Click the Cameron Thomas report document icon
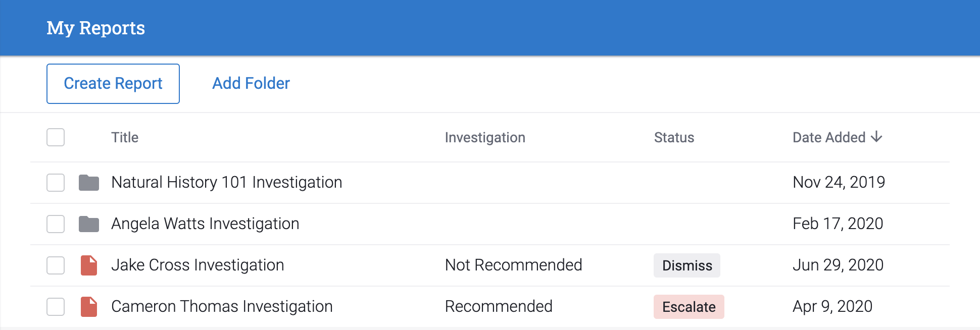980x330 pixels. point(89,307)
